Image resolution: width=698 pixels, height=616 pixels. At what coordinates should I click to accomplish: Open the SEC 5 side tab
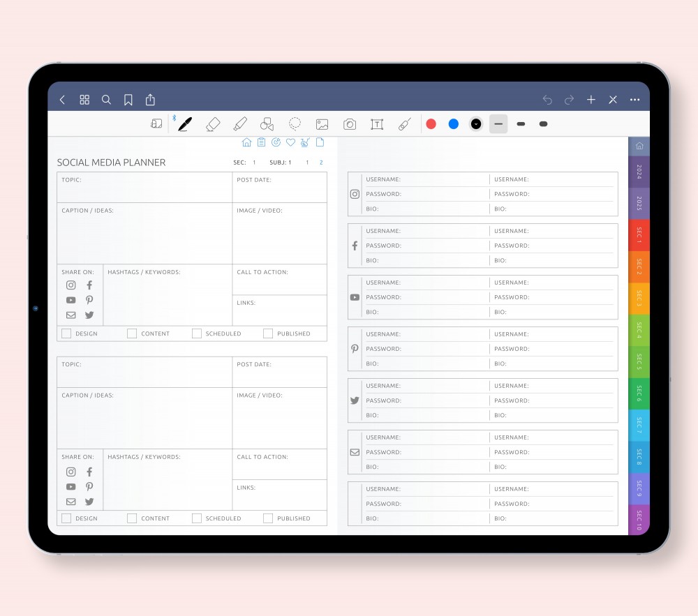click(639, 362)
